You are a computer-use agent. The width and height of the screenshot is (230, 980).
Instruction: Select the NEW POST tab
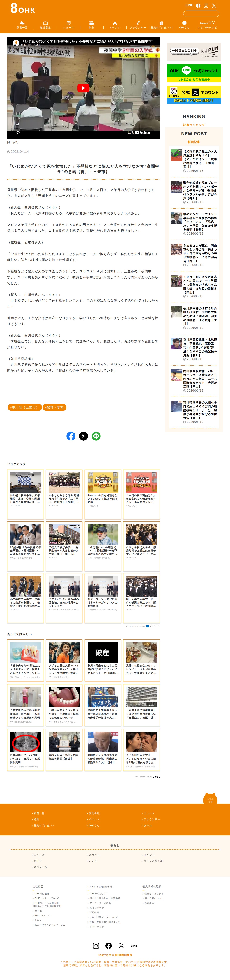click(194, 137)
